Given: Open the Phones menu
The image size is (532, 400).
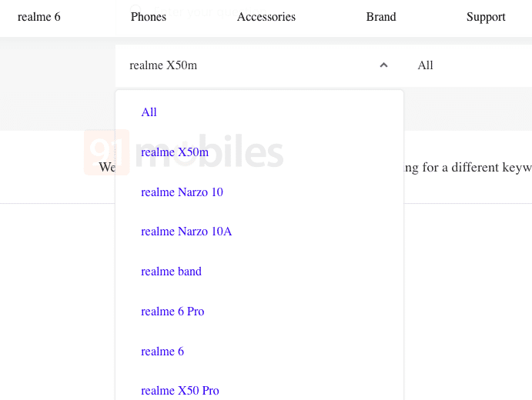Looking at the screenshot, I should click(x=149, y=17).
